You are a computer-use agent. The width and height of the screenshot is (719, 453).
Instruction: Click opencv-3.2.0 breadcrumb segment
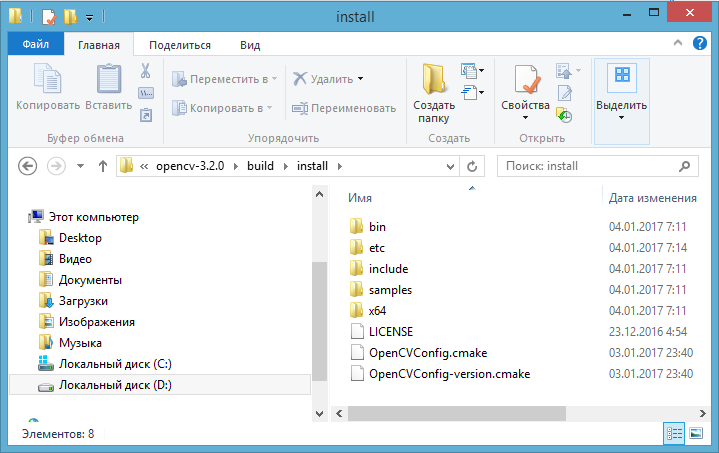tap(190, 166)
